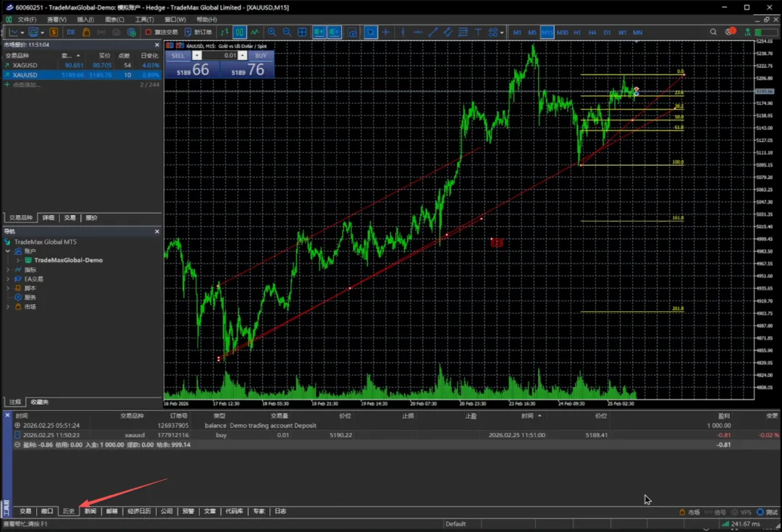The height and width of the screenshot is (532, 782).
Task: Select the crosshair tool in toolbar
Action: coord(385,32)
